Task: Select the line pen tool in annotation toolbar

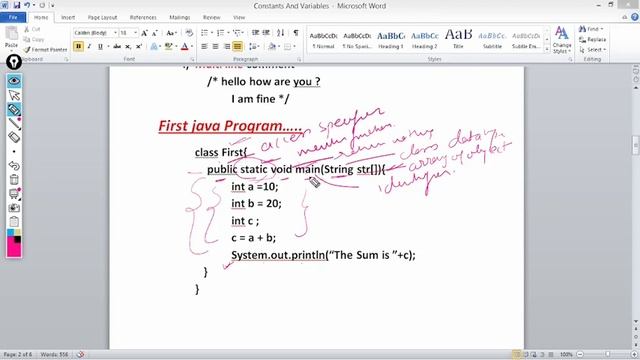Action: [x=14, y=123]
